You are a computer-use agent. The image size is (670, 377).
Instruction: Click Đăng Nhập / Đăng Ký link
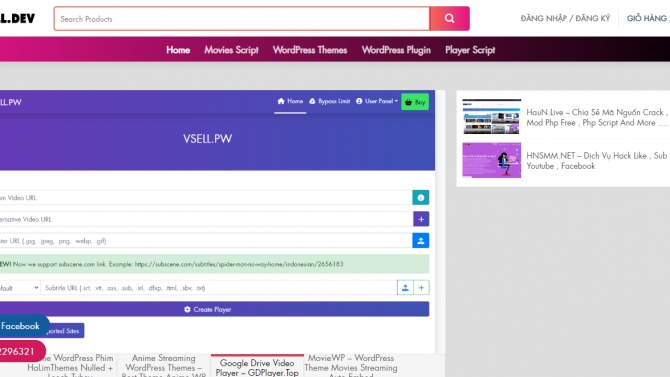click(x=565, y=18)
